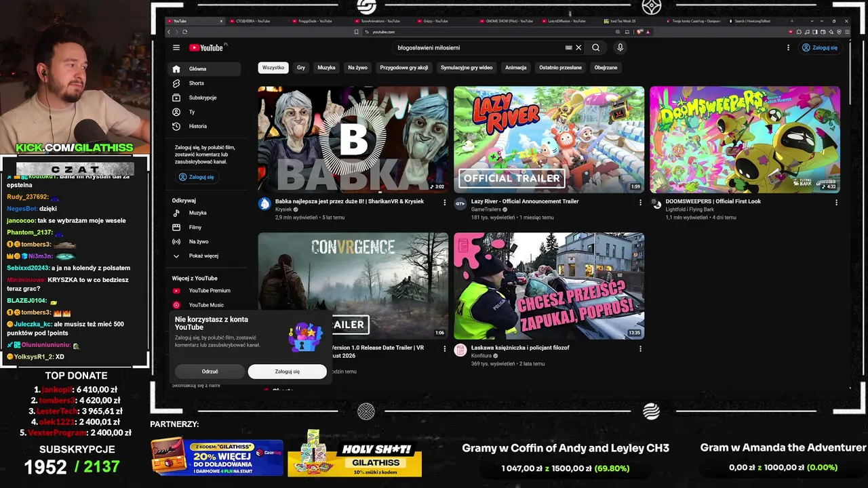The image size is (868, 488).
Task: Play the police officer video thumbnail
Action: click(549, 286)
